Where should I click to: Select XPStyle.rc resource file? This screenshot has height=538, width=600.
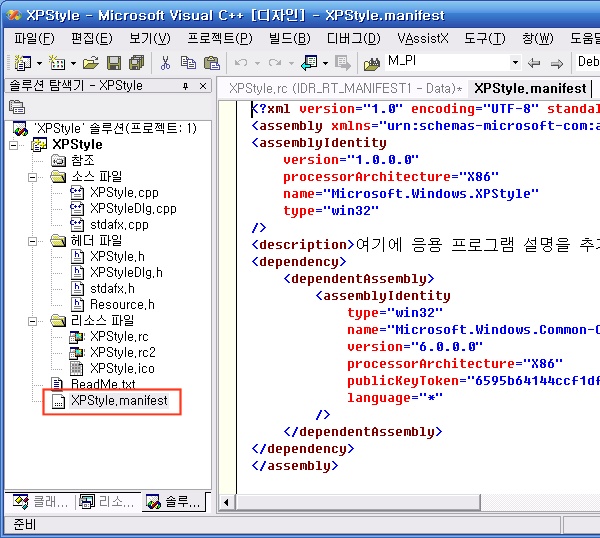[x=119, y=337]
